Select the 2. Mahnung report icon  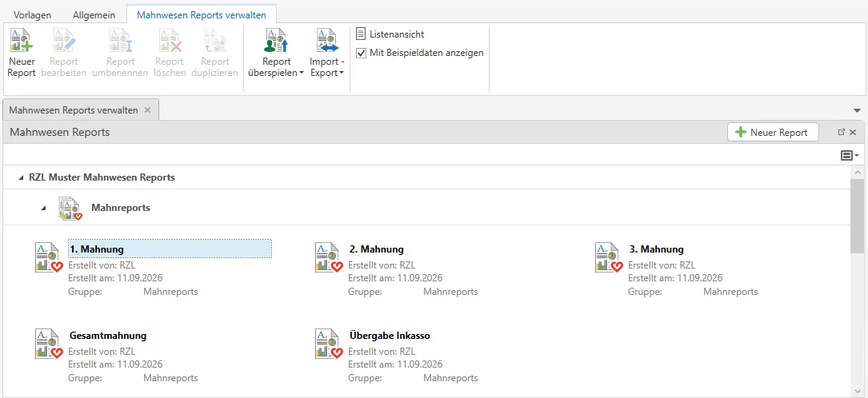pos(329,257)
